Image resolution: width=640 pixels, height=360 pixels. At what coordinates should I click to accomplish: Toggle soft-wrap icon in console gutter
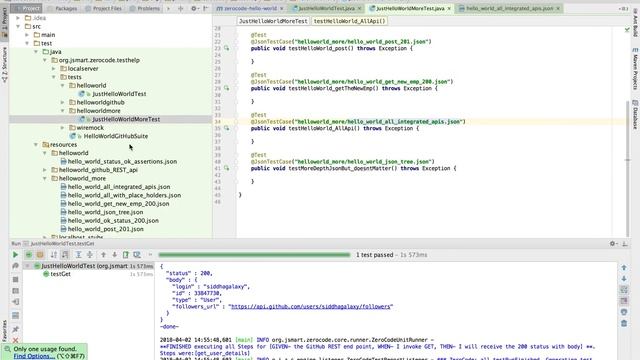click(x=624, y=290)
